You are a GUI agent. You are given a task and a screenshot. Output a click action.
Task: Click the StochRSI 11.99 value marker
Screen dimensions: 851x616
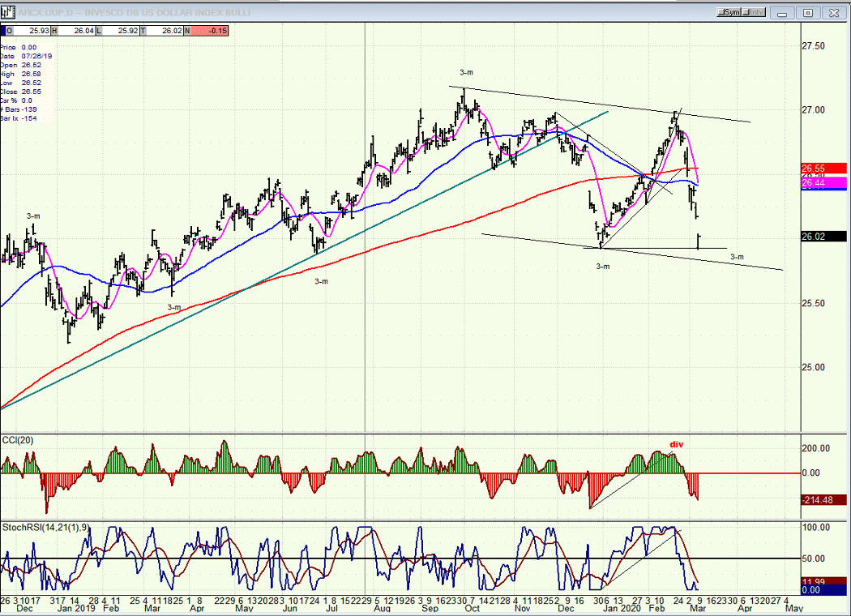[x=824, y=581]
